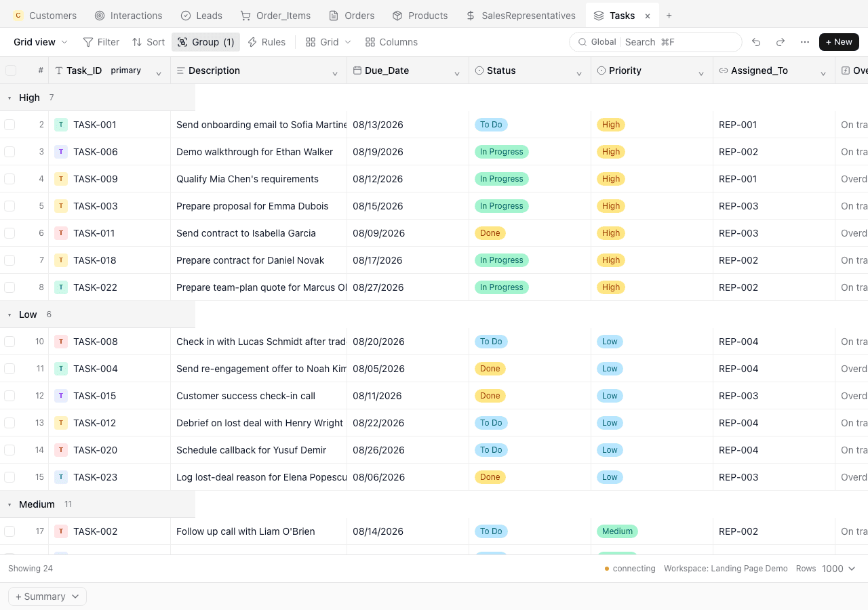Click the TASK-001 row type icon
The image size is (868, 610).
pyautogui.click(x=61, y=125)
